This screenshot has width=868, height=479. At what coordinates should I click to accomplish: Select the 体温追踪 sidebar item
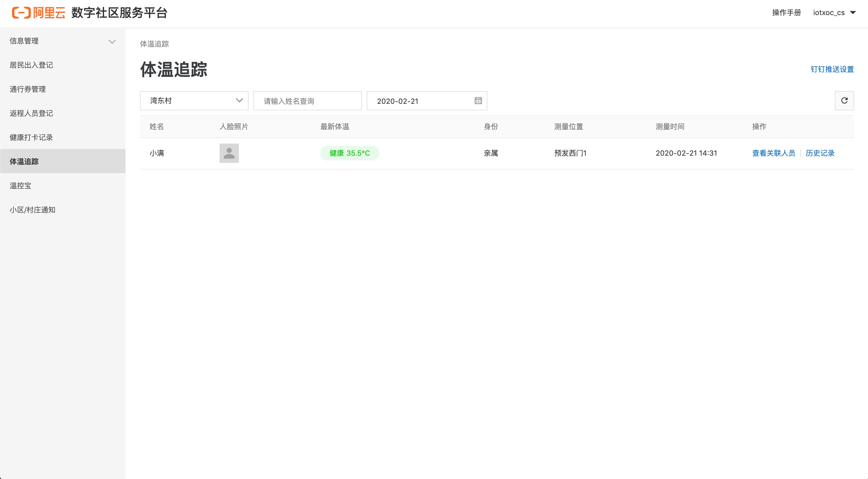tap(63, 161)
